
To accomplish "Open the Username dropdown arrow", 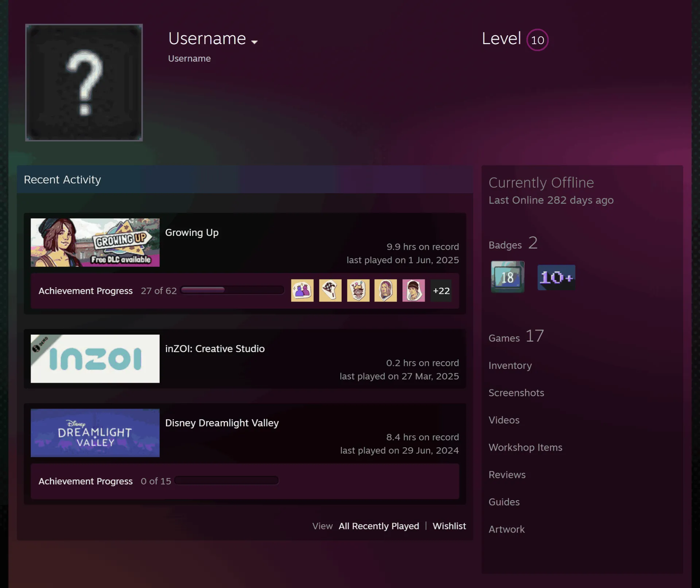I will point(254,42).
